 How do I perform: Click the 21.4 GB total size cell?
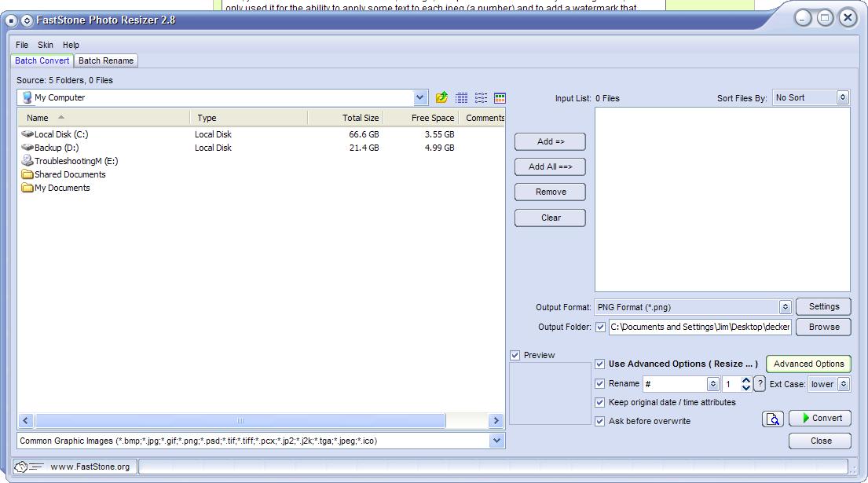click(364, 148)
